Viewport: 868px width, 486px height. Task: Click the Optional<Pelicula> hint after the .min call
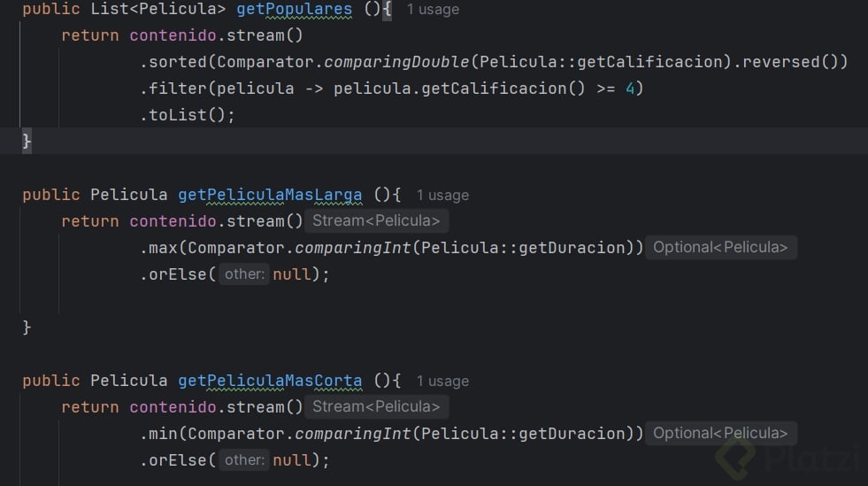pos(720,434)
